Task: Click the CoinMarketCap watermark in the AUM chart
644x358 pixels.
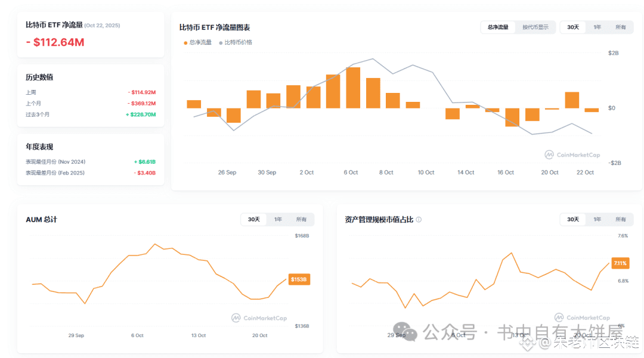Action: pyautogui.click(x=258, y=317)
